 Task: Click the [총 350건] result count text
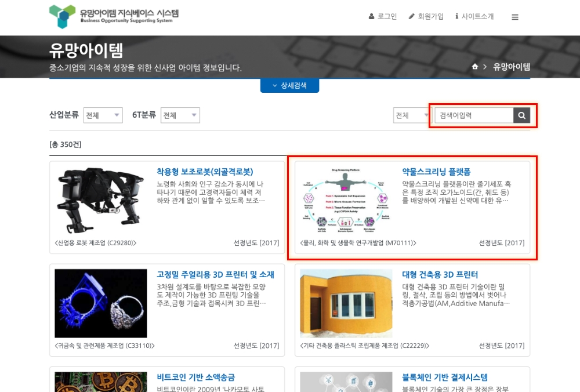[x=66, y=144]
